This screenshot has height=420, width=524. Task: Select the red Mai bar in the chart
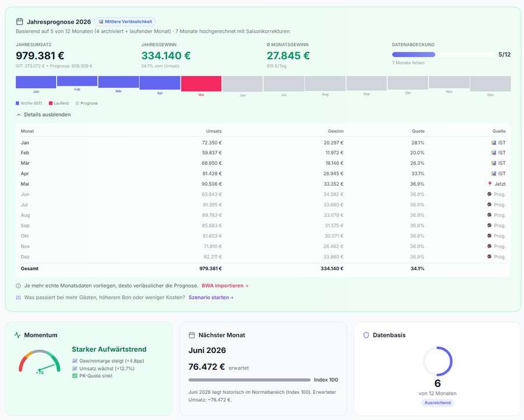point(201,84)
